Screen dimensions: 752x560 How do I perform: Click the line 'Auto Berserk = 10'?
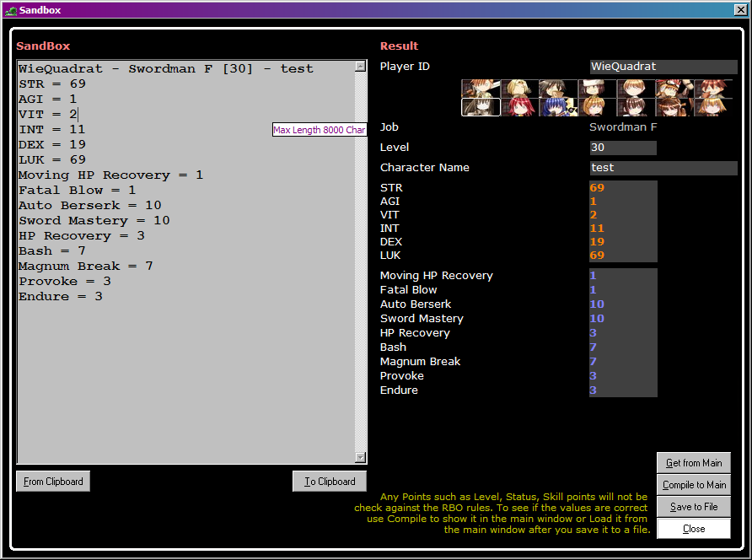point(90,206)
